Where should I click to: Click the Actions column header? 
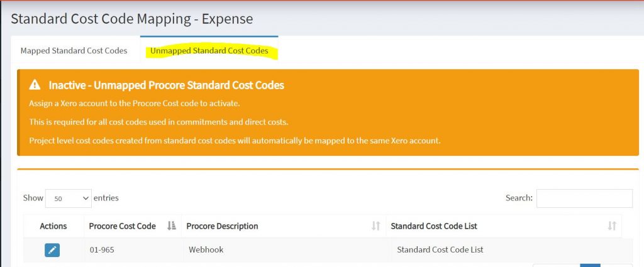click(x=53, y=226)
